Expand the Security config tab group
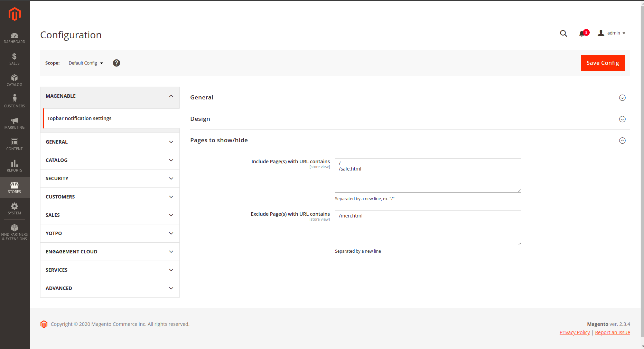Screen dimensions: 644x349 click(110, 178)
